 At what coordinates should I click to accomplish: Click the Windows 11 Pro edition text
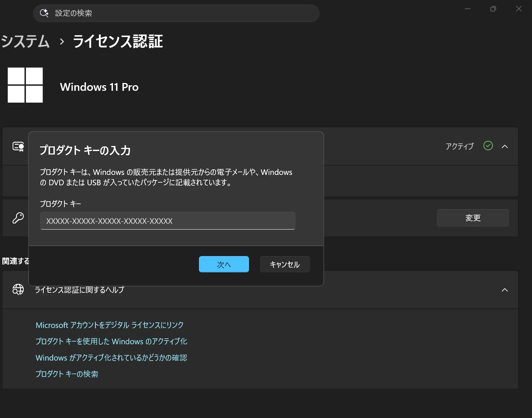click(99, 87)
